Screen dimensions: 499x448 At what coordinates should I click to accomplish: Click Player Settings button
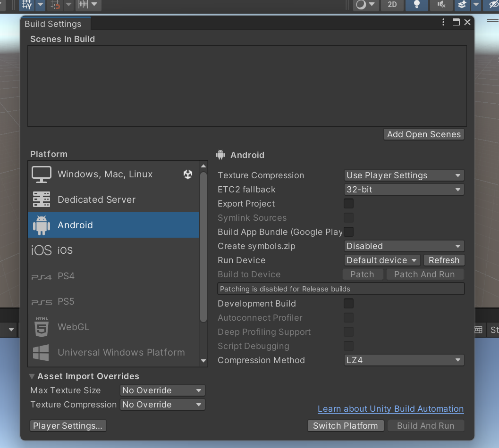tap(68, 426)
